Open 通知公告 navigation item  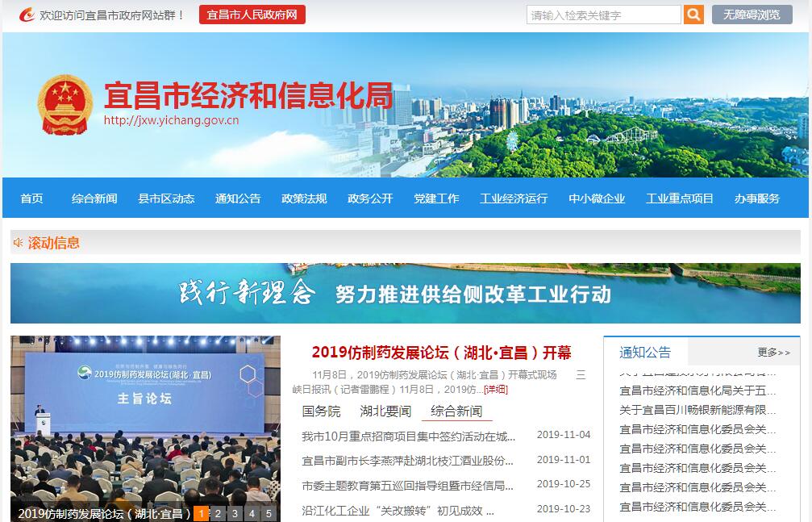[238, 198]
